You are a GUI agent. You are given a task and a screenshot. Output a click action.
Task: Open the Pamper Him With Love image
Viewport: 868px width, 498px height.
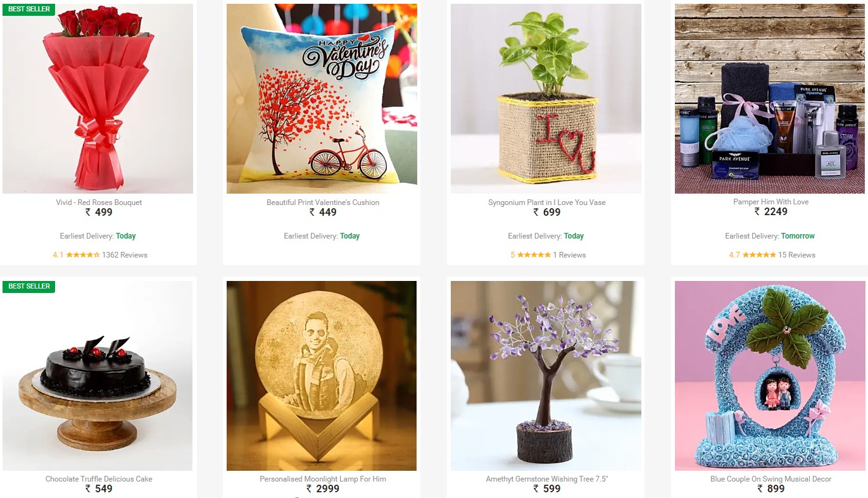[x=770, y=99]
